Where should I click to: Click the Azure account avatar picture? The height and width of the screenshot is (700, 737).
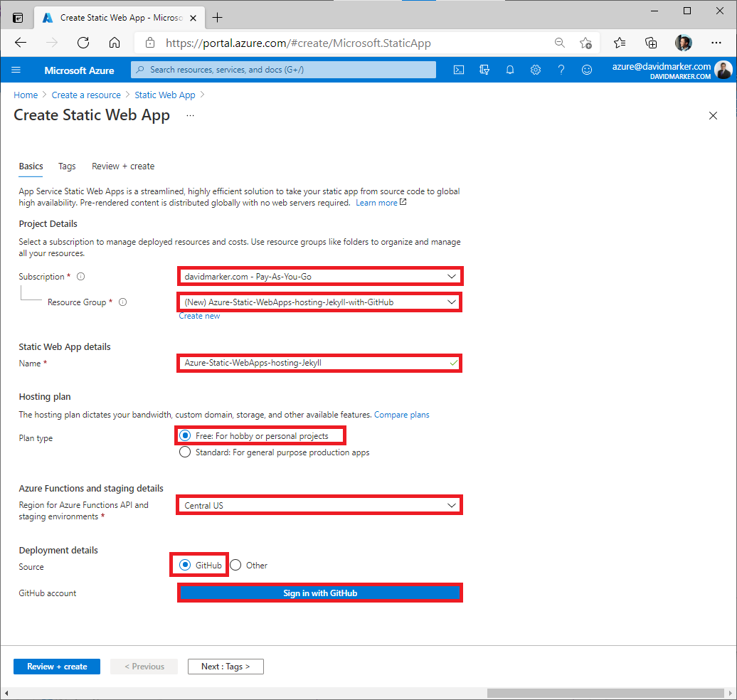pos(723,70)
